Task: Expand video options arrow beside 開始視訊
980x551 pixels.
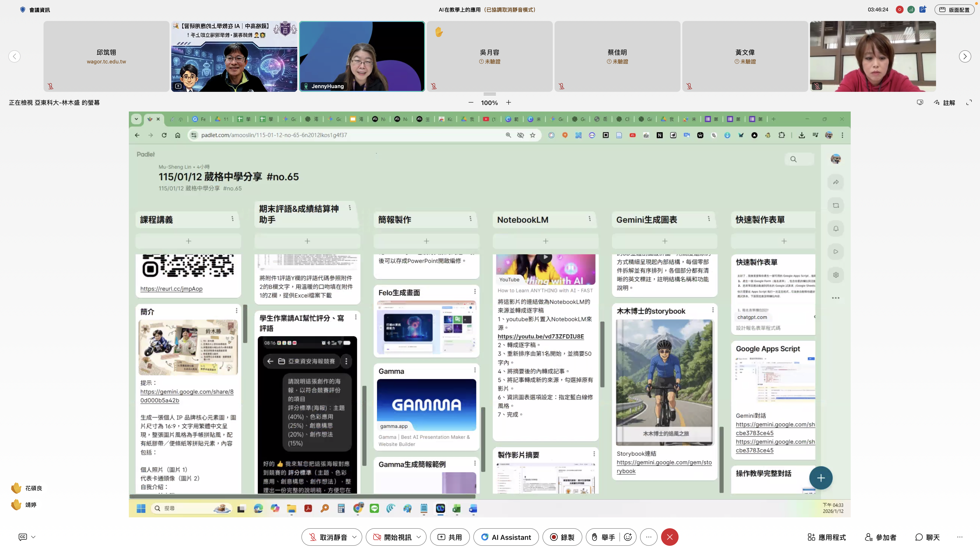Action: coord(419,537)
